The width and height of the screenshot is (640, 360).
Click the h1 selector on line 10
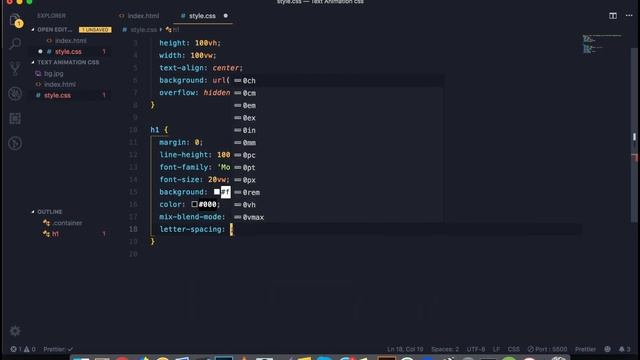[155, 130]
